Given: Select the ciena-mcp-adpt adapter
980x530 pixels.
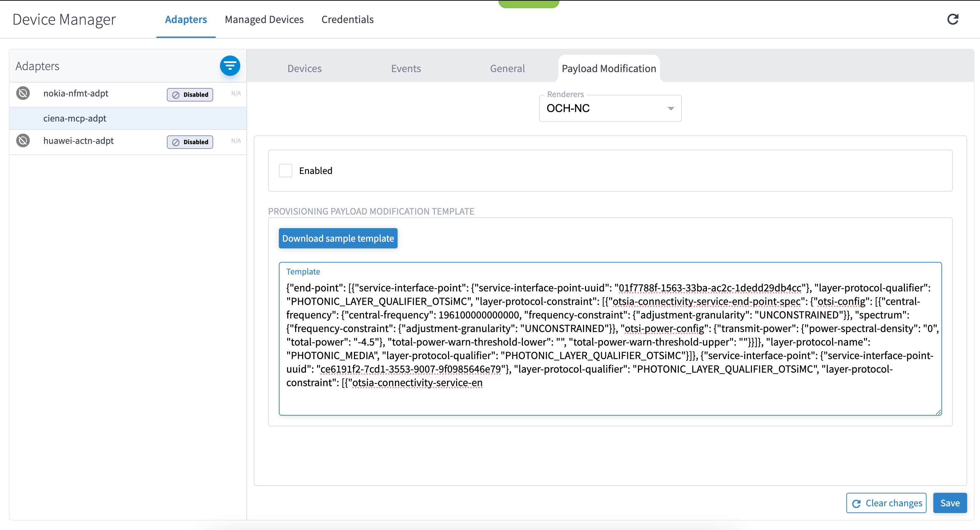Looking at the screenshot, I should click(x=74, y=118).
